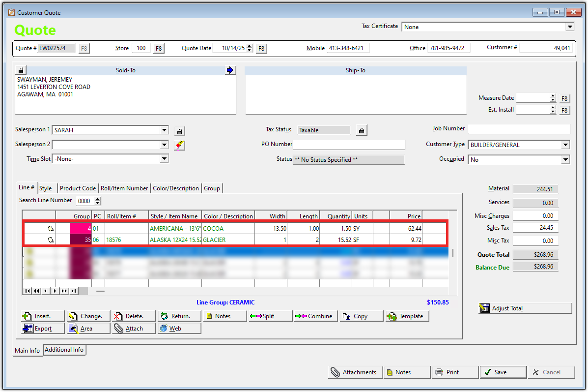The height and width of the screenshot is (392, 588).
Task: Save the quote
Action: click(x=503, y=372)
